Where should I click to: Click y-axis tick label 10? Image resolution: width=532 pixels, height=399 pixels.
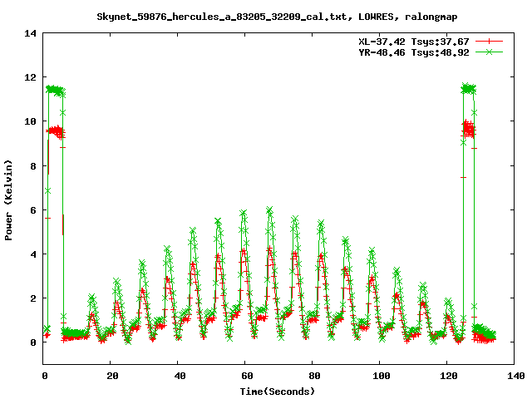(30, 121)
